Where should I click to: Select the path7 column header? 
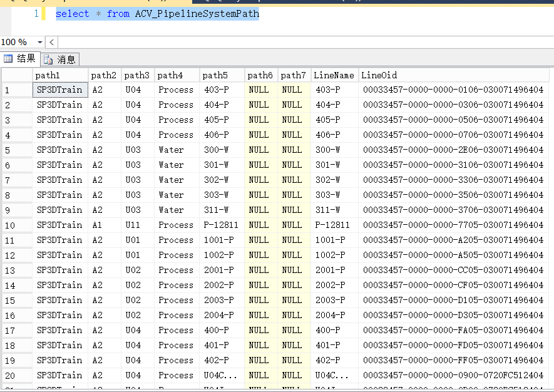[x=294, y=75]
